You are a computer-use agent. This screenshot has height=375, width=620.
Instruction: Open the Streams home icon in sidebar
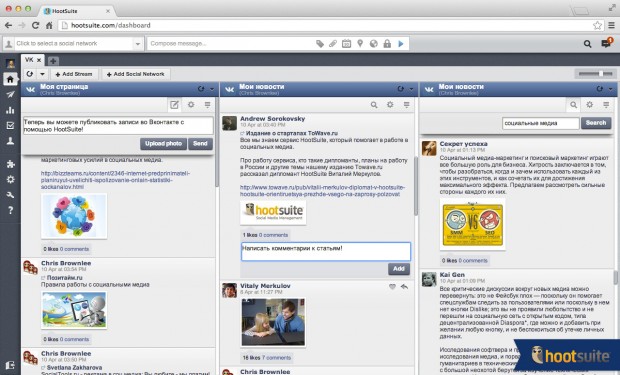10,79
